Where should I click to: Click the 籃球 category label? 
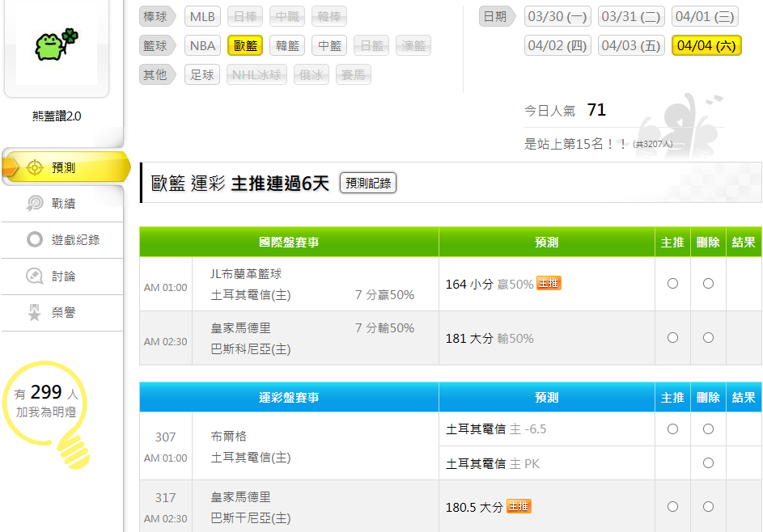point(157,46)
